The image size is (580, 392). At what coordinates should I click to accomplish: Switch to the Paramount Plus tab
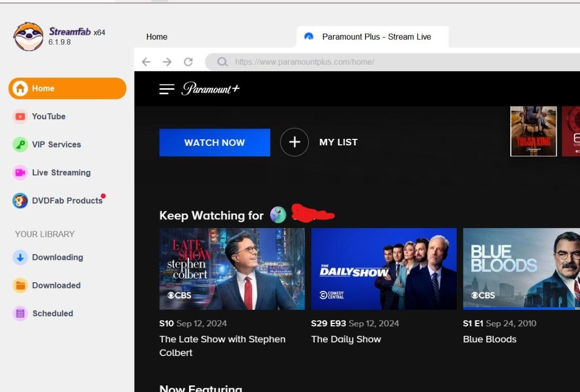pyautogui.click(x=372, y=37)
